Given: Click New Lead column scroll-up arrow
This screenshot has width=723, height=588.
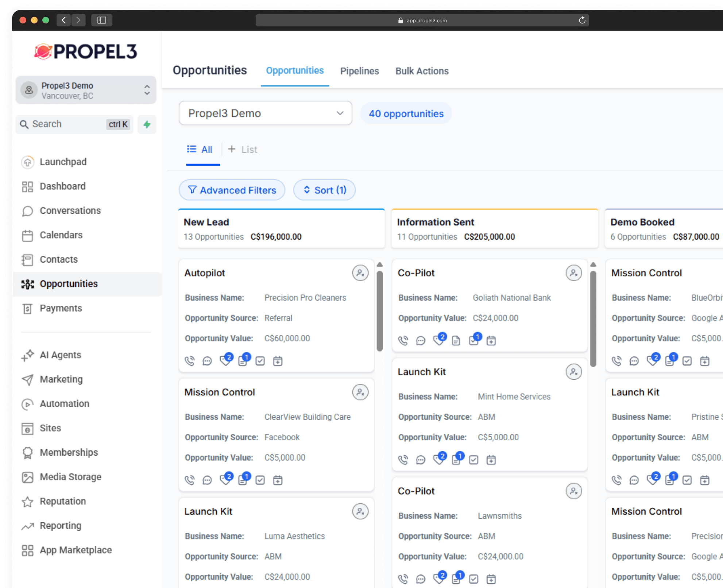Looking at the screenshot, I should click(380, 264).
